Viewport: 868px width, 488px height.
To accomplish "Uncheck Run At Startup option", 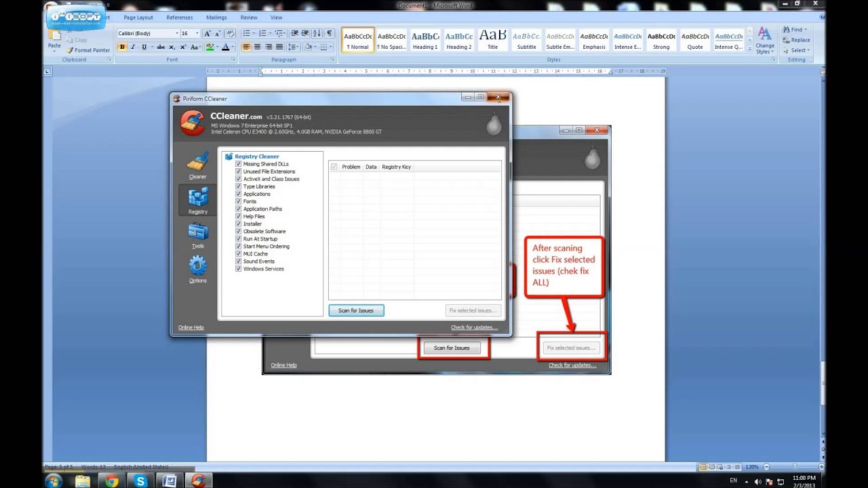I will pyautogui.click(x=239, y=239).
